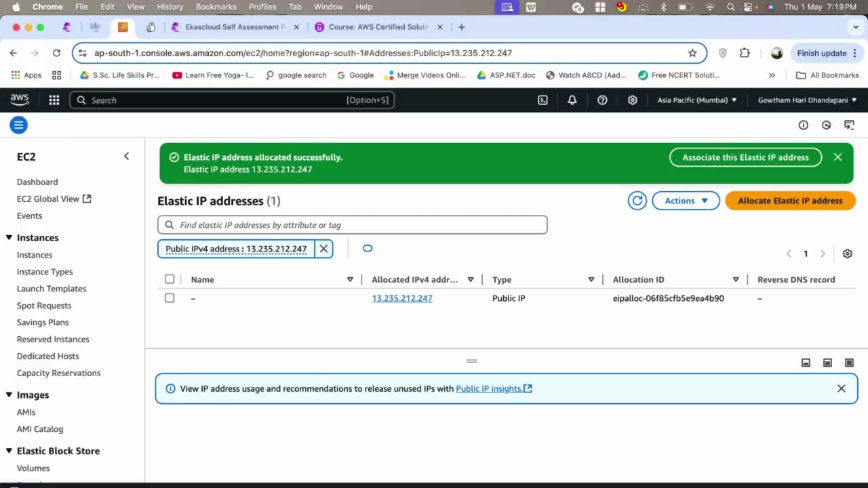
Task: Open the Actions dropdown
Action: point(686,201)
